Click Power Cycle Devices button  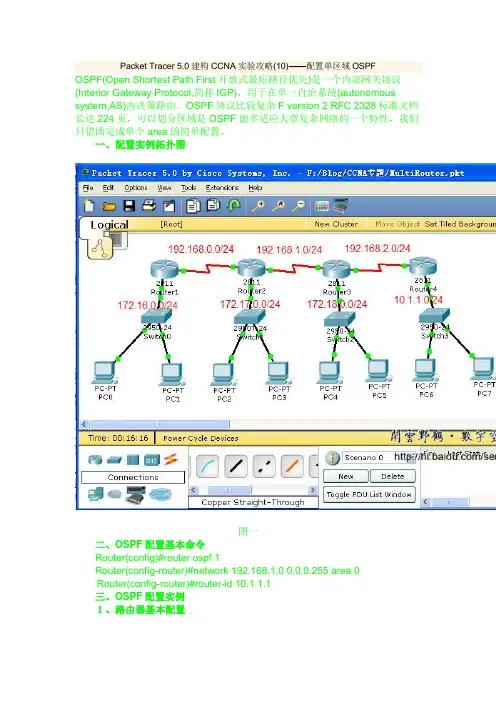point(201,438)
